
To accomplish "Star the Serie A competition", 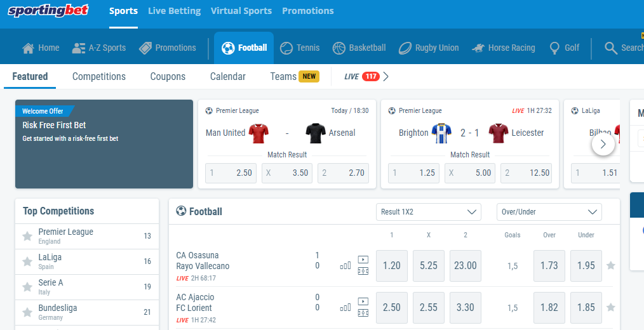I will [x=27, y=287].
